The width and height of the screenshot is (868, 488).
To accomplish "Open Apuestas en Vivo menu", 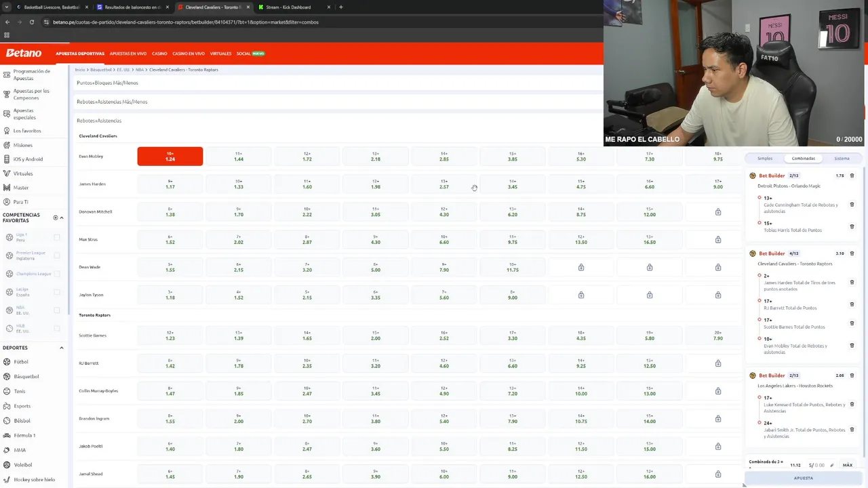I will [x=128, y=54].
